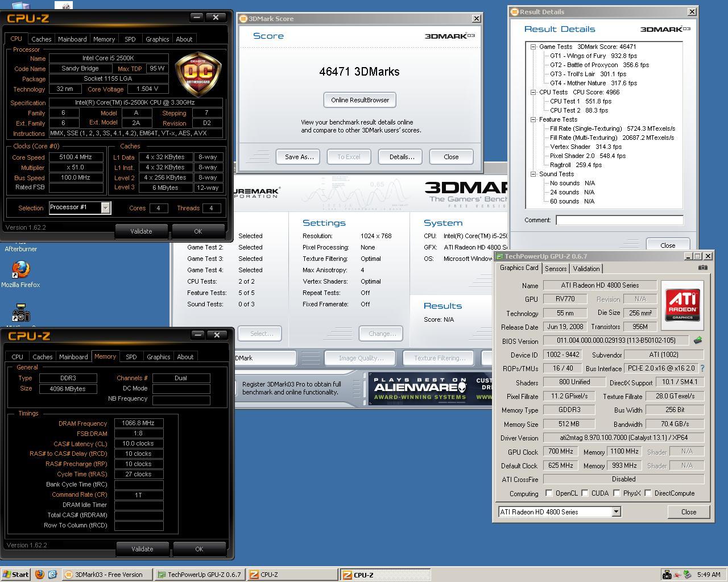Switch to the GPU-Z Sensors tab

(556, 269)
